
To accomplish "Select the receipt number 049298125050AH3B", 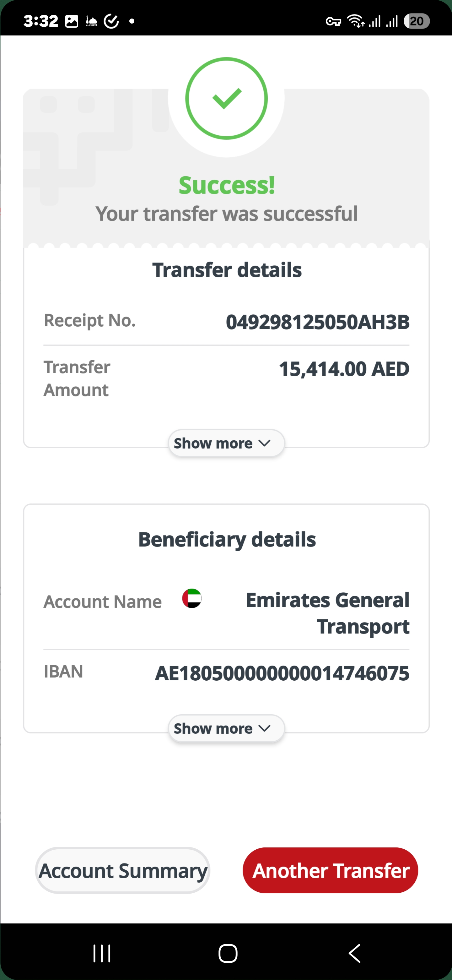I will pyautogui.click(x=317, y=322).
